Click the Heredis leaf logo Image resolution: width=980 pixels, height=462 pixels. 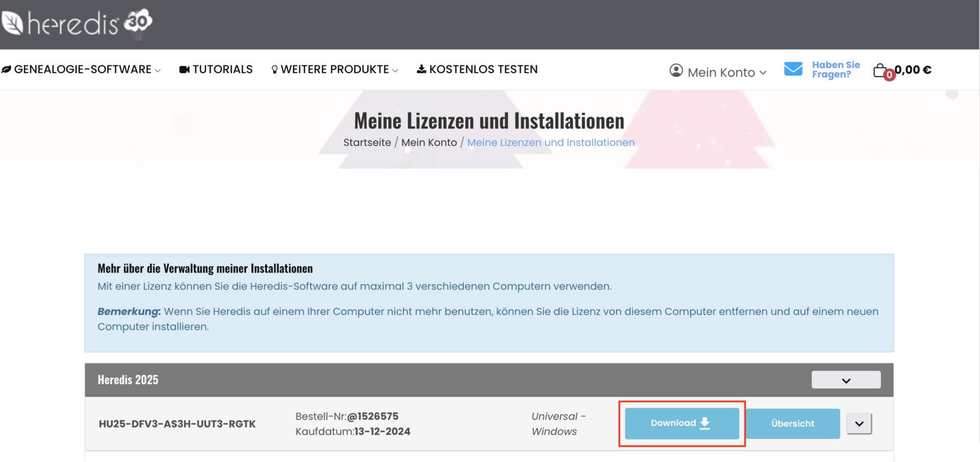[x=13, y=21]
